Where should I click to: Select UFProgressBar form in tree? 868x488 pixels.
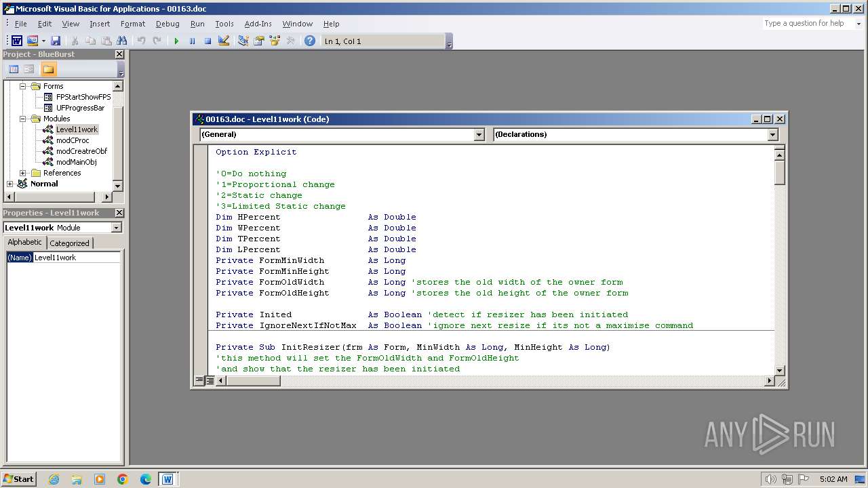tap(80, 108)
